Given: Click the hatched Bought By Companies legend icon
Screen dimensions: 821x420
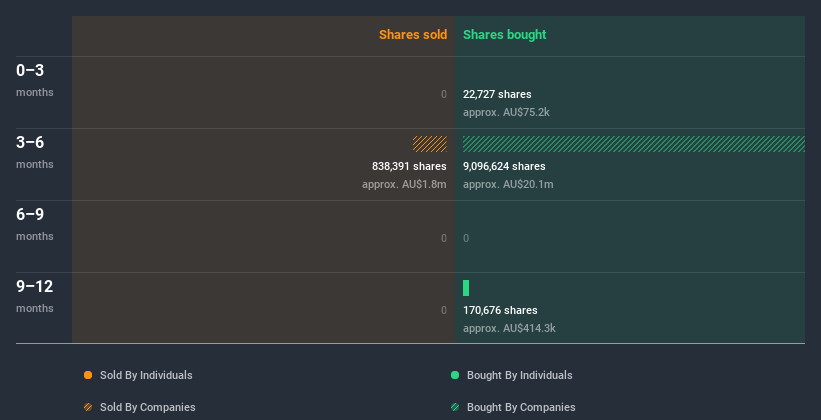Looking at the screenshot, I should [x=455, y=407].
